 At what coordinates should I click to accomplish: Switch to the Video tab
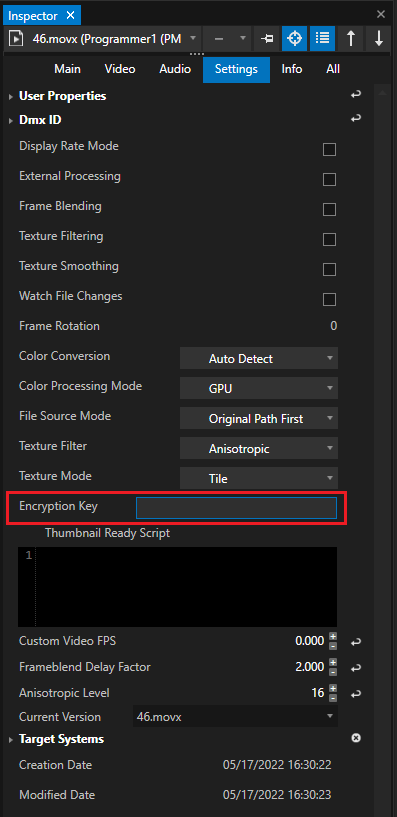(120, 69)
